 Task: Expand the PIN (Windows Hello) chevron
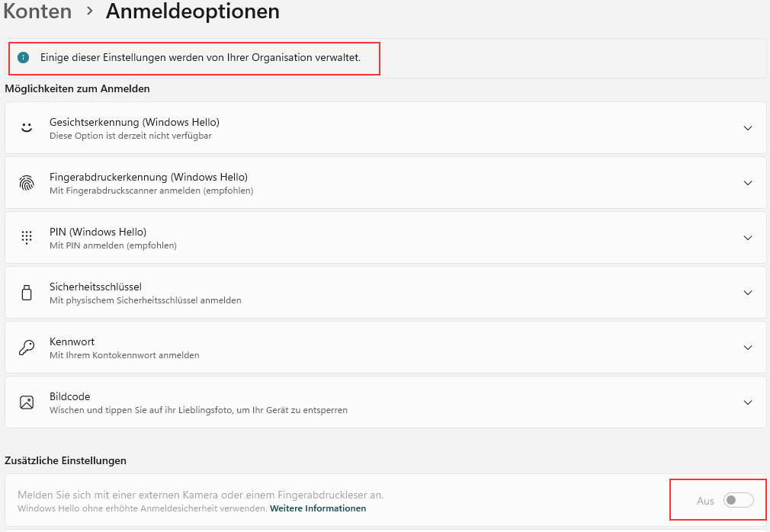748,238
